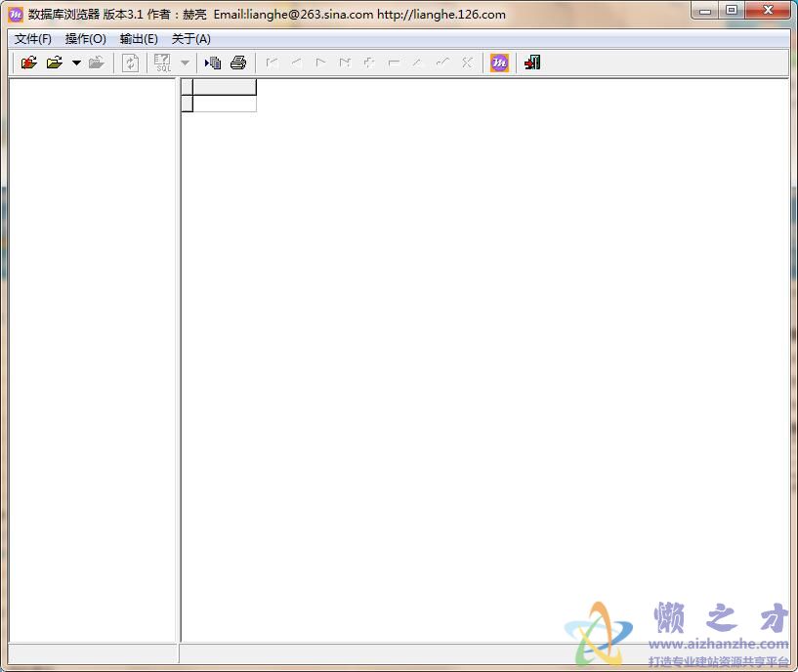Click the purple about logo icon
The image size is (798, 672).
499,63
